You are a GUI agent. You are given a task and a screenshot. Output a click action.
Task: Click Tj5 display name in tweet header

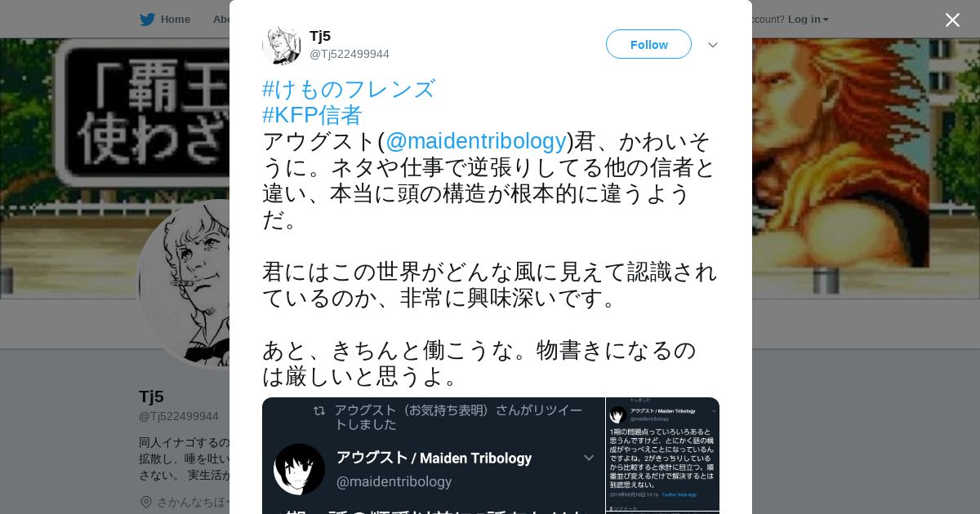point(320,36)
